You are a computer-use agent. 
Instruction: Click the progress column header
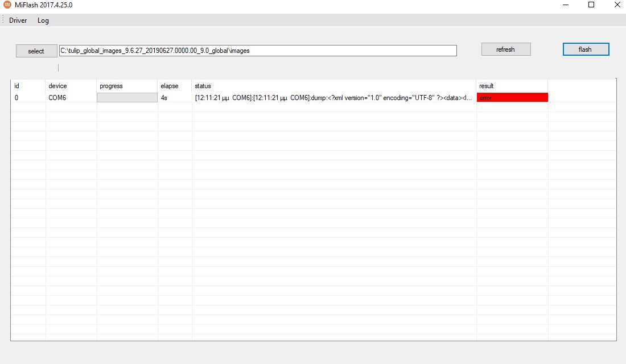pos(111,86)
